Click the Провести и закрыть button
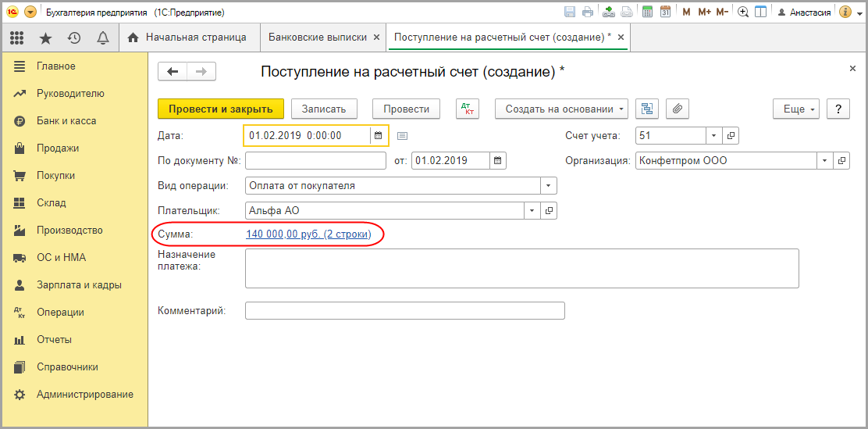Screen dimensions: 868x429 pos(220,109)
